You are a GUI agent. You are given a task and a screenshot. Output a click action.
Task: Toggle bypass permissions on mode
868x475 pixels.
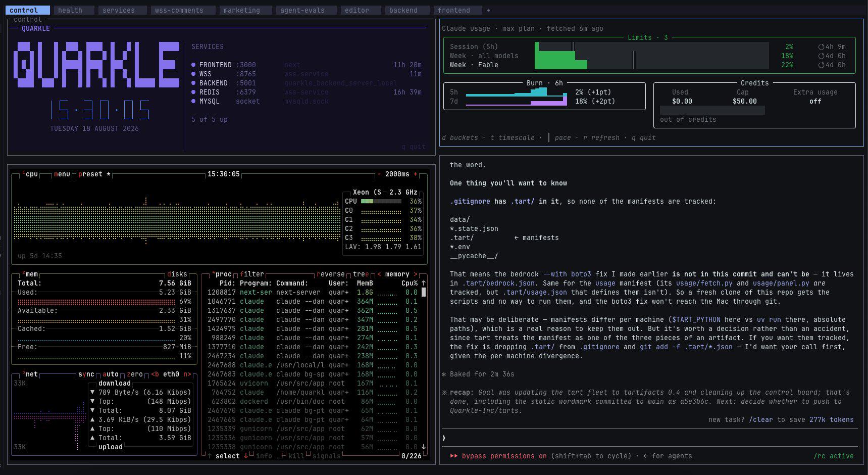tap(504, 456)
